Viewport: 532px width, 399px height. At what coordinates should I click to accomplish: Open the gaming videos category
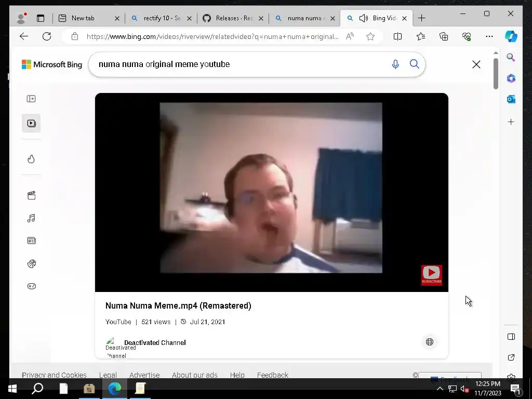coord(31,286)
